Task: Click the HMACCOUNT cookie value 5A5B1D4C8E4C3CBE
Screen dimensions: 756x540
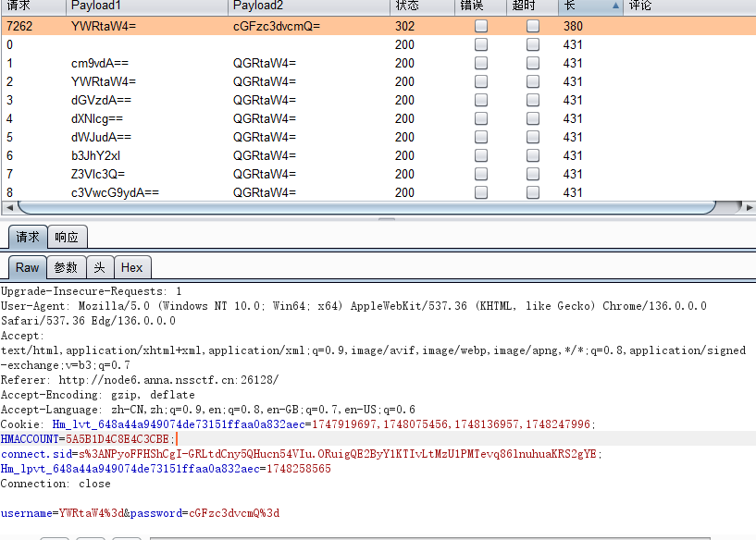Action: click(118, 439)
